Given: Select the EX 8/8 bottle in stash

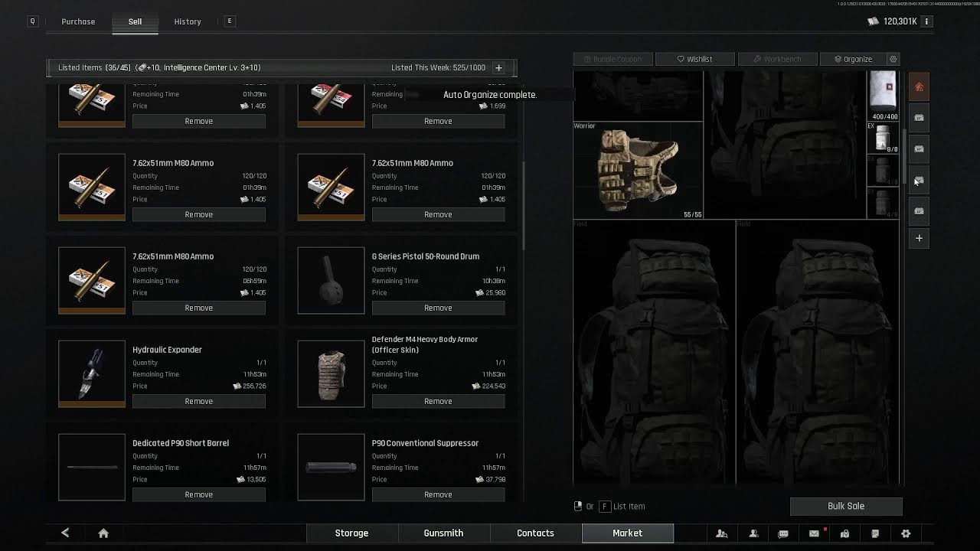Looking at the screenshot, I should [883, 138].
